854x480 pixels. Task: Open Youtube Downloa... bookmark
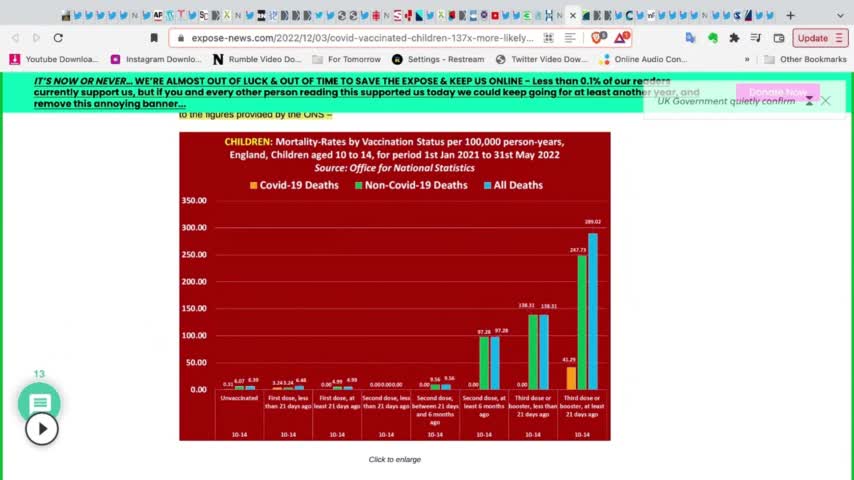pos(54,59)
